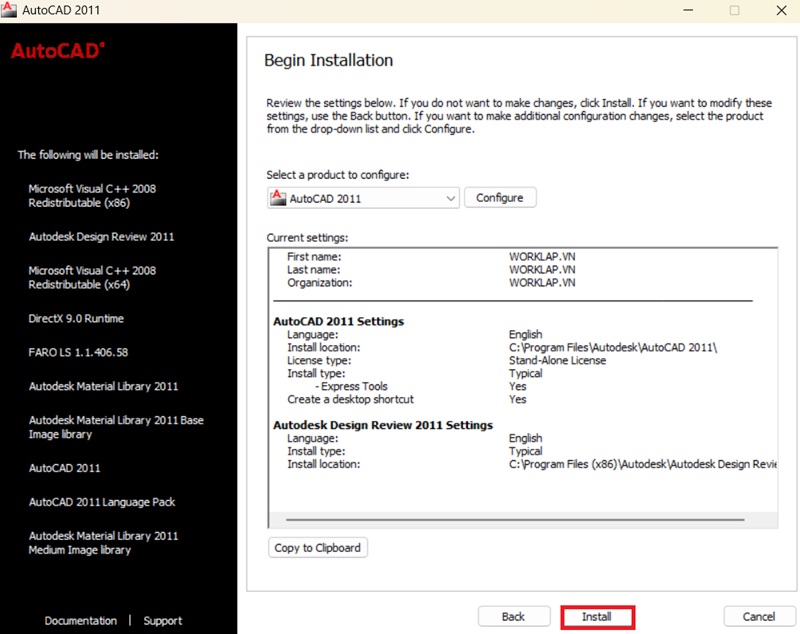This screenshot has width=800, height=634.
Task: Open the Documentation link
Action: [x=80, y=620]
